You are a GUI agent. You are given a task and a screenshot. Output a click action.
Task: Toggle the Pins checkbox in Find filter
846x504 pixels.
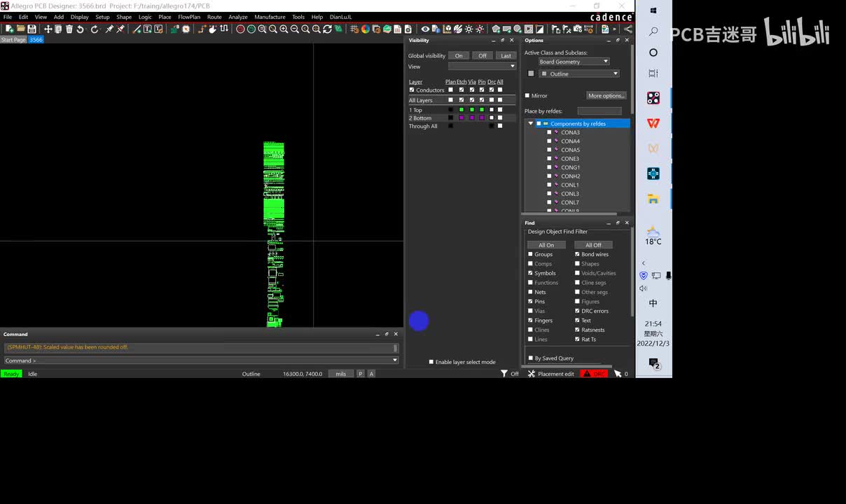[x=530, y=302]
